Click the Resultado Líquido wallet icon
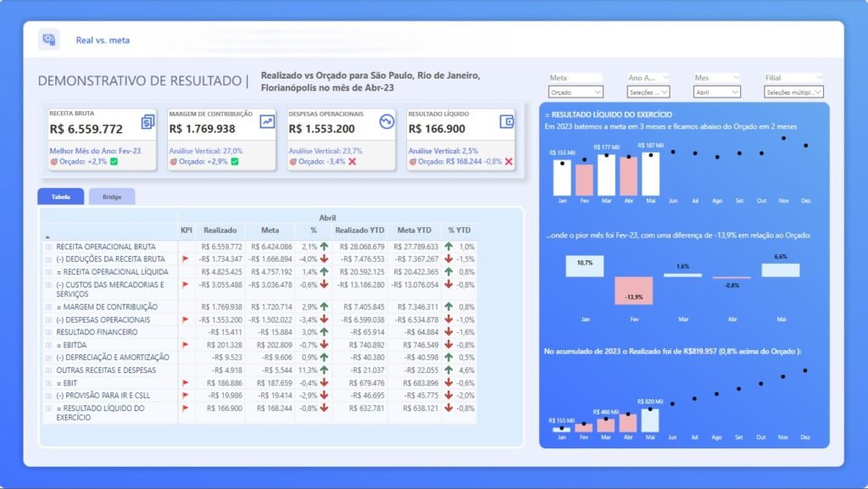 [507, 122]
